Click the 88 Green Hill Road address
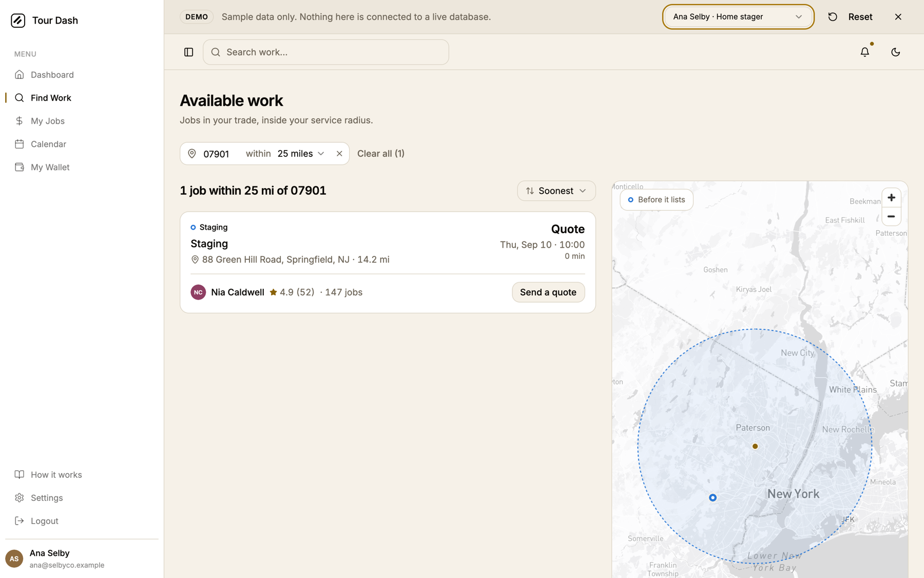924x578 pixels. [x=296, y=259]
